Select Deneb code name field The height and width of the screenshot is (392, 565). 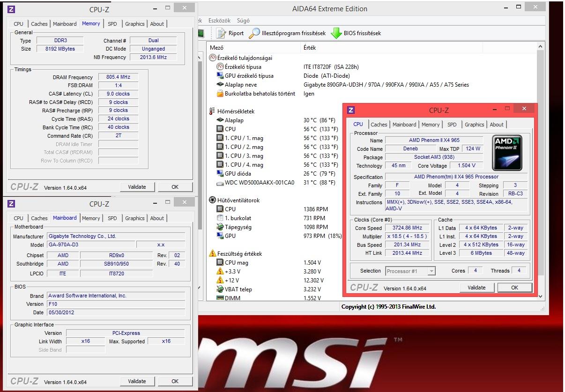coord(410,148)
